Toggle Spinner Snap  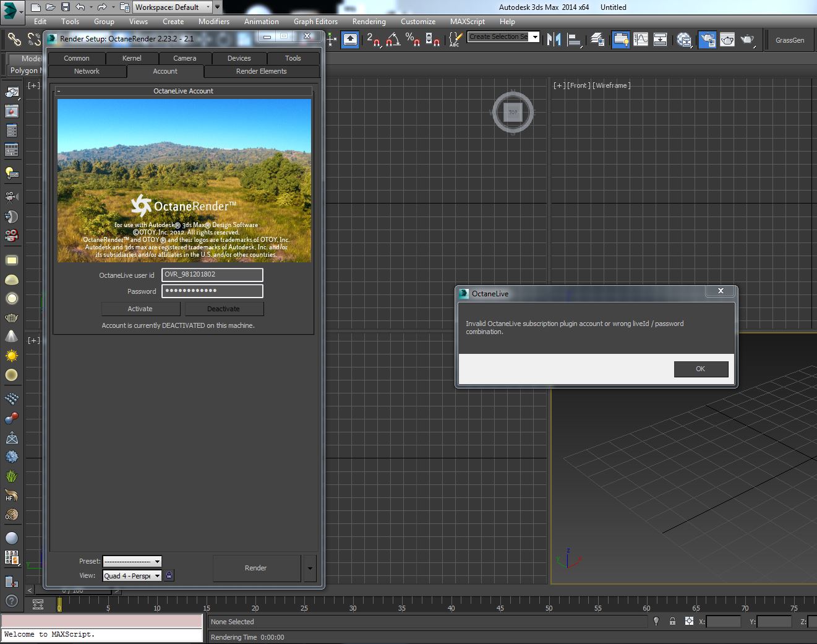pyautogui.click(x=433, y=40)
